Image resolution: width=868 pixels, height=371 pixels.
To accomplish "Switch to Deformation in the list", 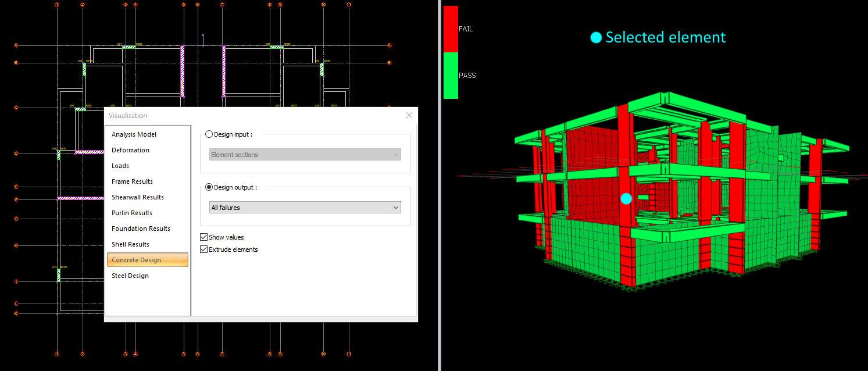I will [130, 150].
